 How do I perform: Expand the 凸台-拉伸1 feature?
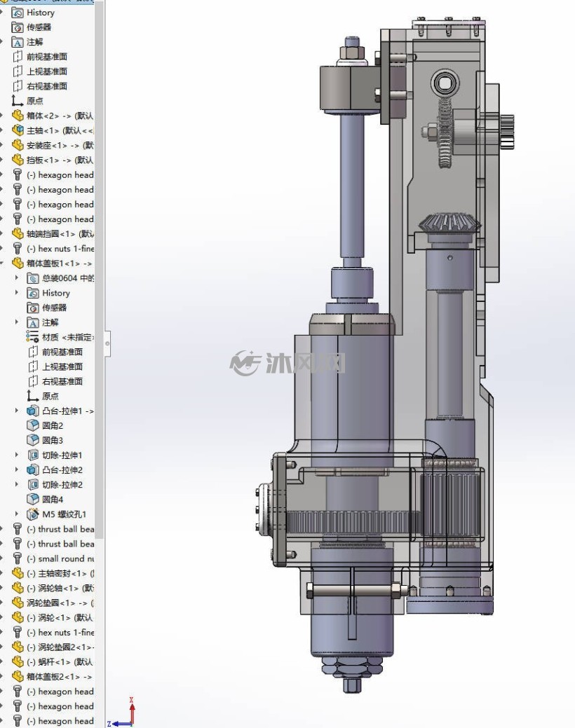pyautogui.click(x=17, y=411)
